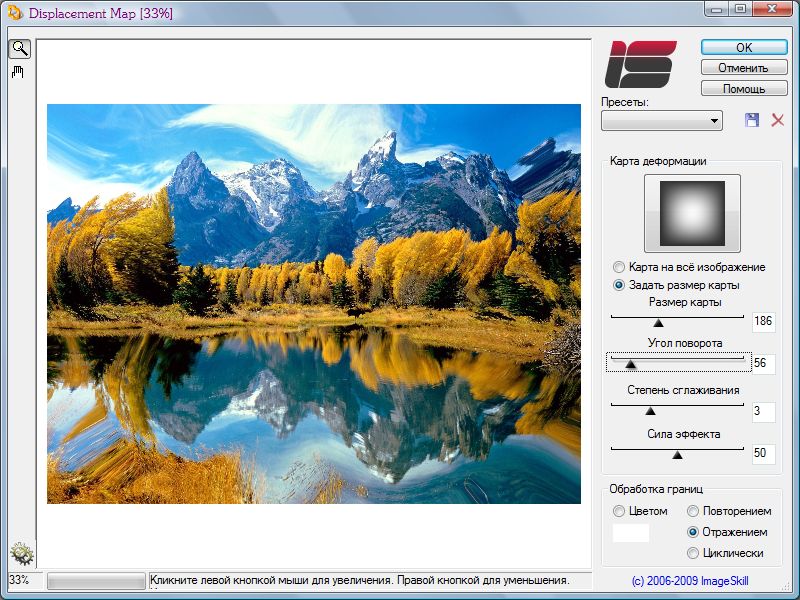Open help with the Помощь button
The width and height of the screenshot is (800, 600).
point(743,88)
